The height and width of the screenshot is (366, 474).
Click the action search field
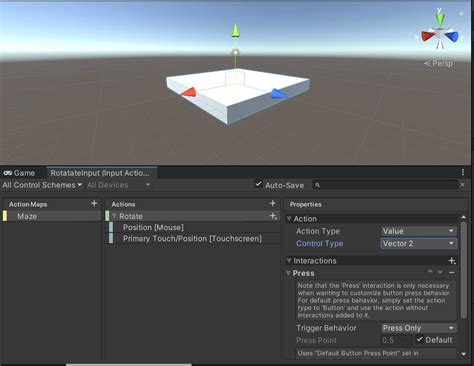385,185
